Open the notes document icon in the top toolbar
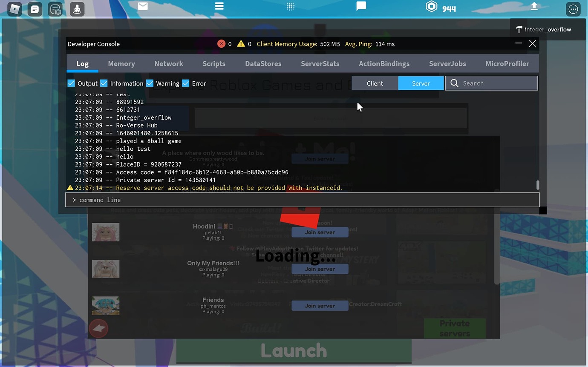The width and height of the screenshot is (588, 367). point(35,9)
